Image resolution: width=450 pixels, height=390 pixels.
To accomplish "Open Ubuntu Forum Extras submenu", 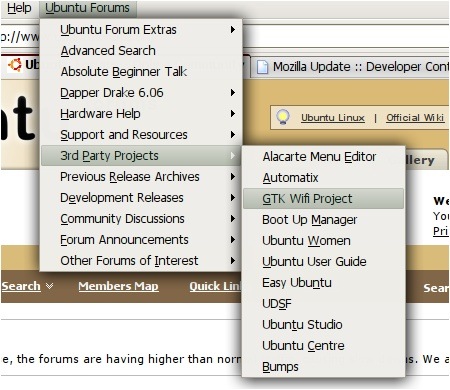I will click(141, 30).
